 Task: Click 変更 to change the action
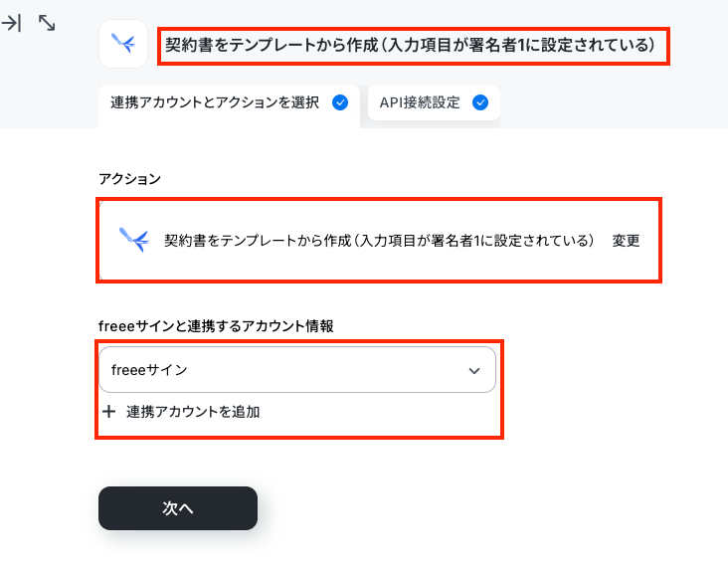(x=626, y=241)
